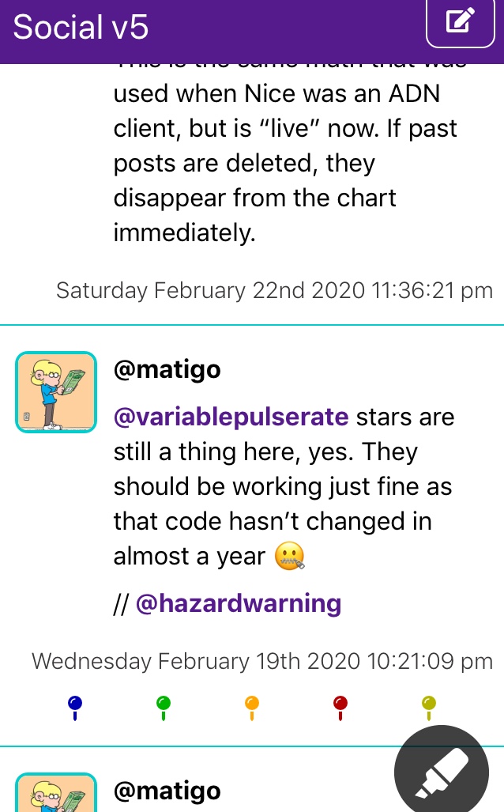Pick the red pin marker
504x812 pixels.
[x=340, y=708]
